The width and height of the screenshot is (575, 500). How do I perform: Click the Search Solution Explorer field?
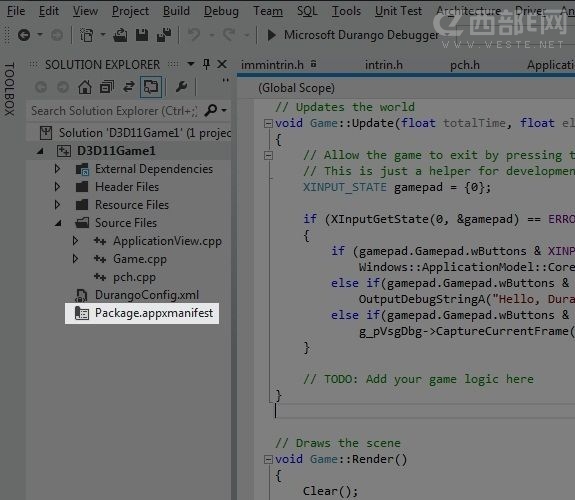[114, 110]
